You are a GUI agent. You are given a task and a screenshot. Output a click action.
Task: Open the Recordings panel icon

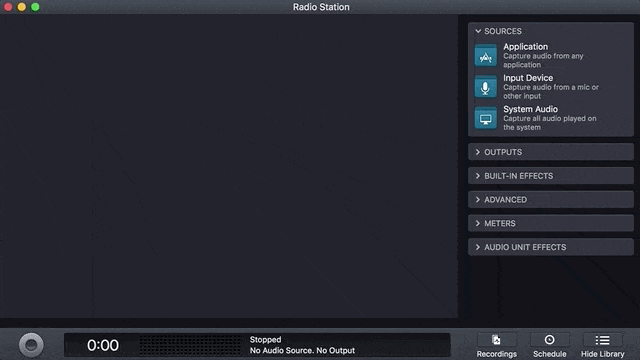[x=496, y=340]
